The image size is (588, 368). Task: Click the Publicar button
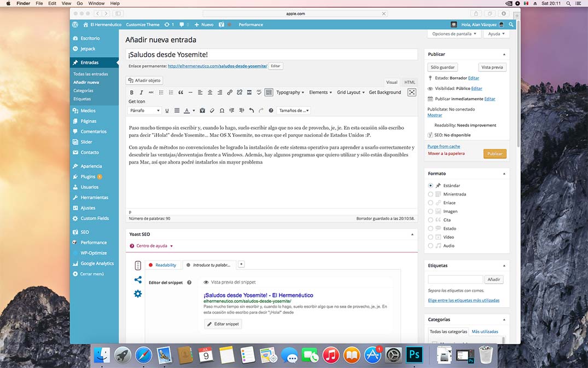494,153
